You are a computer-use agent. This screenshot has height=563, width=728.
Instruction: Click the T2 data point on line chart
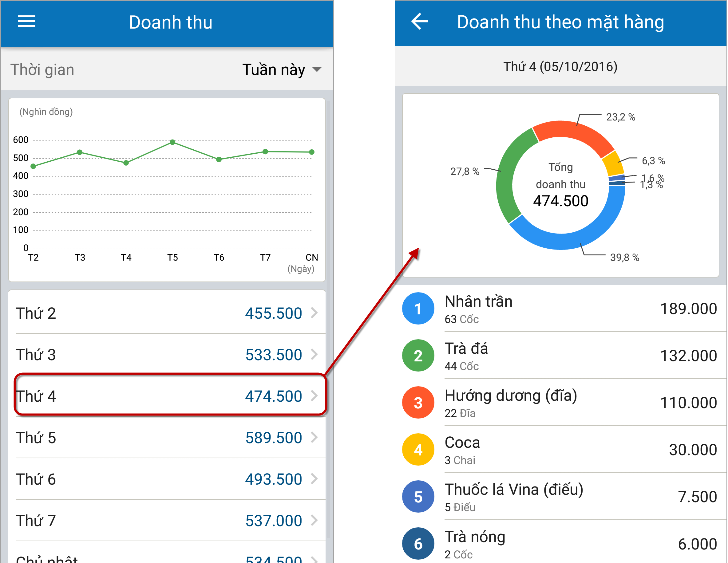point(33,166)
